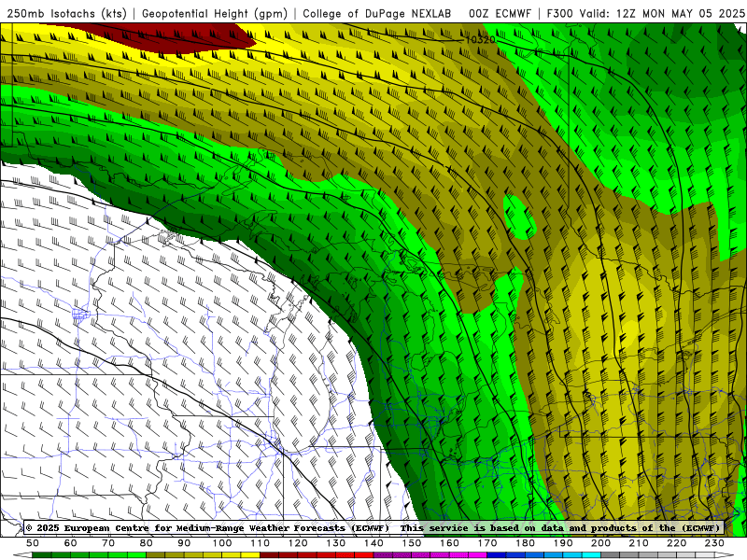Click the '90' color scale label

tap(184, 543)
